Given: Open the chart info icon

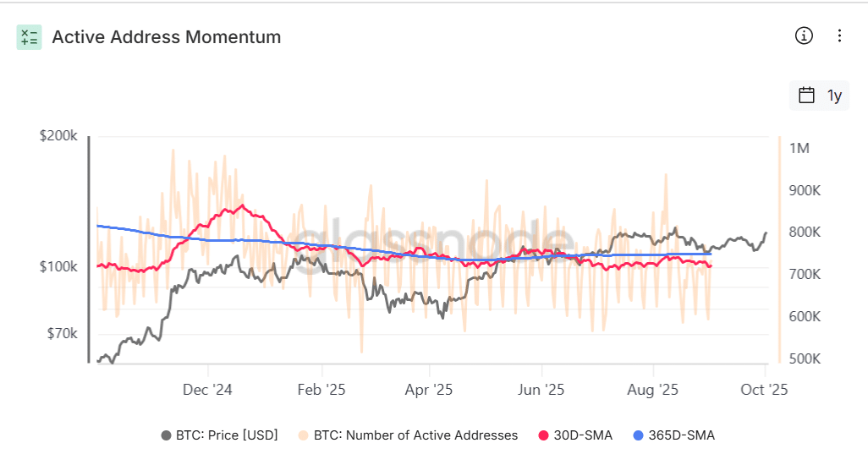Looking at the screenshot, I should [x=804, y=36].
